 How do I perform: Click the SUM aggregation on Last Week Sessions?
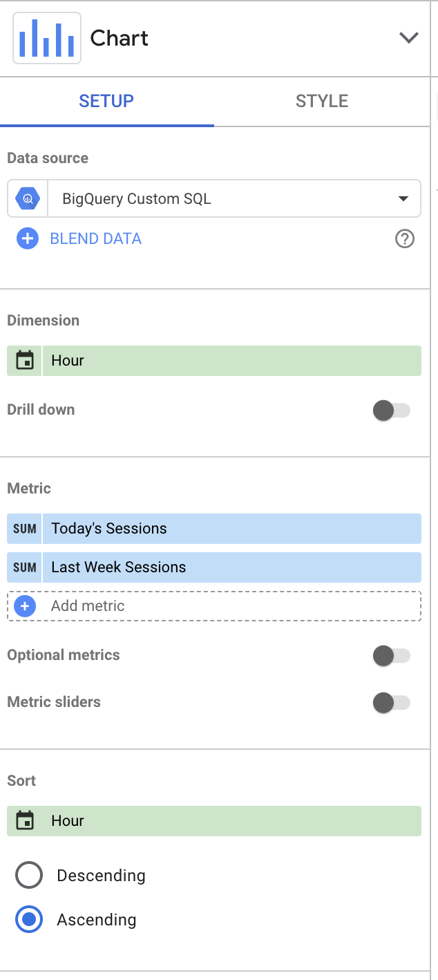click(x=25, y=567)
